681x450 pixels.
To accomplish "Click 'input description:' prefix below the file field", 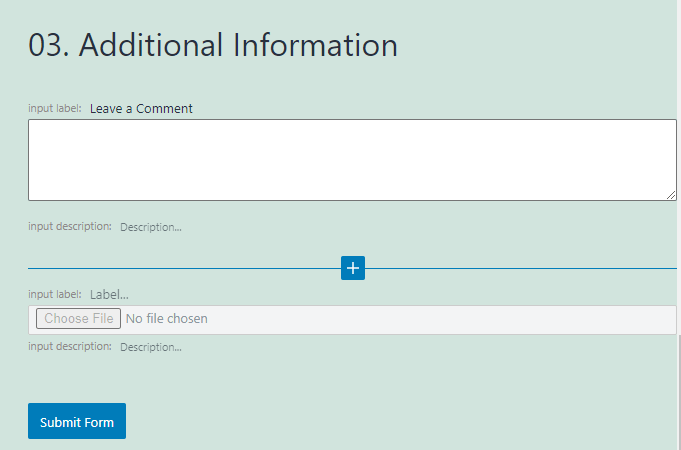I will tap(70, 346).
